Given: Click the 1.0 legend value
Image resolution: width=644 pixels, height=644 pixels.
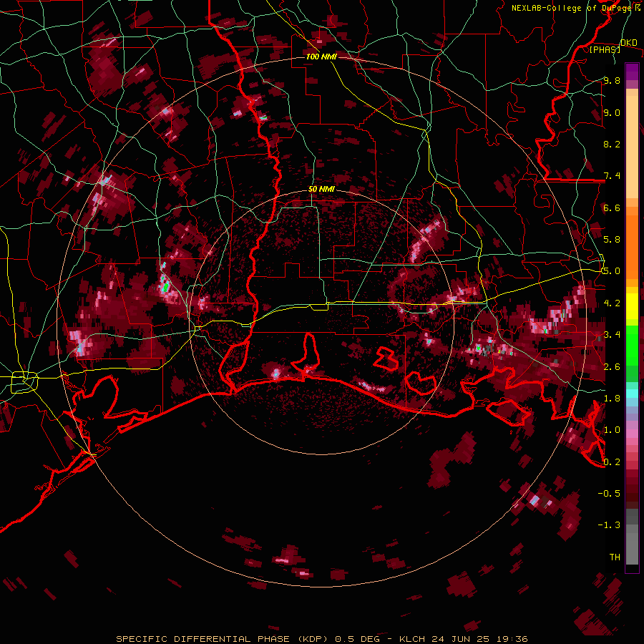Looking at the screenshot, I should pos(612,430).
